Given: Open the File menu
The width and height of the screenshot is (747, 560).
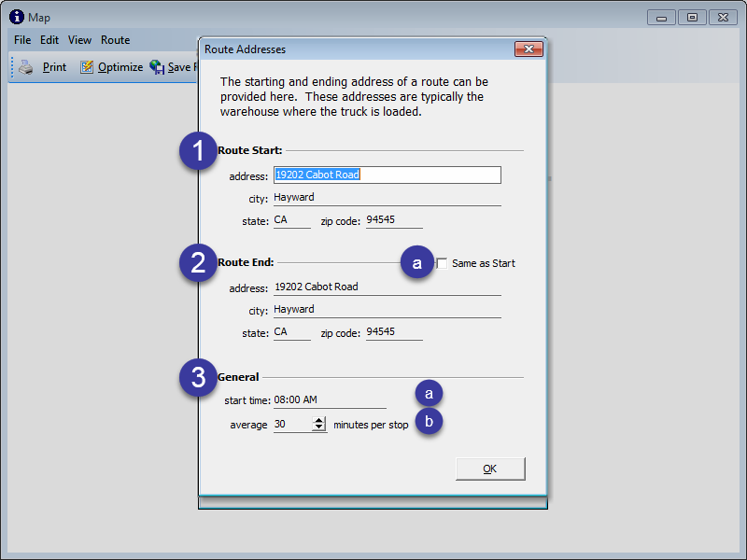Looking at the screenshot, I should [22, 40].
